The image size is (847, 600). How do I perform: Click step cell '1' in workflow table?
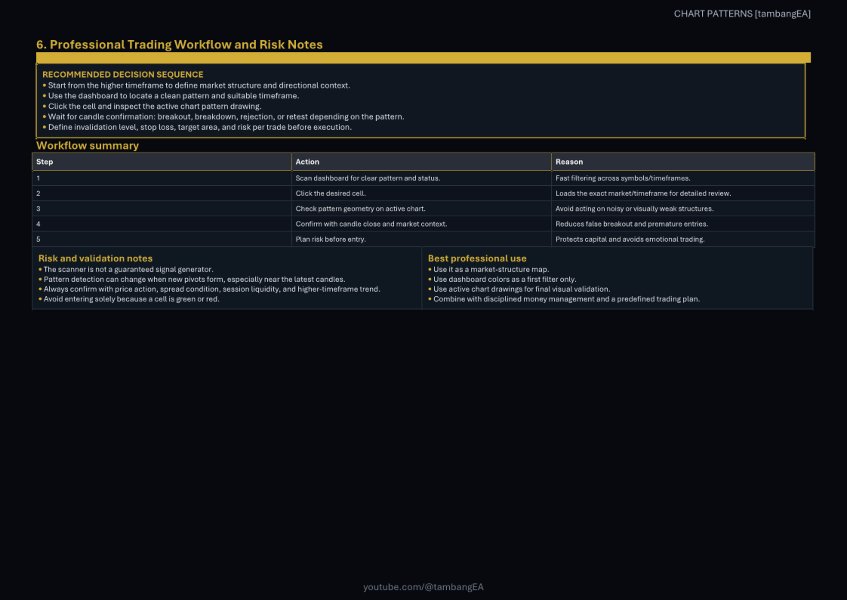(x=162, y=178)
